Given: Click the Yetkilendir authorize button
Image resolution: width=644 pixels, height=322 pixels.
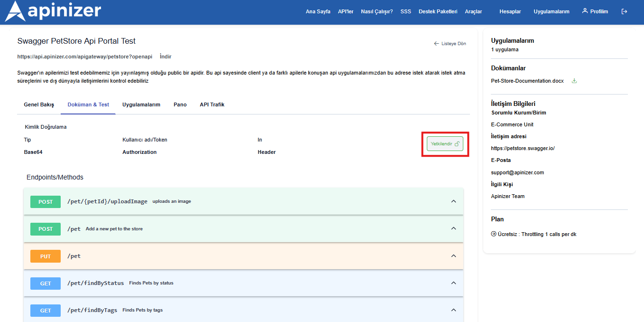Looking at the screenshot, I should (445, 143).
